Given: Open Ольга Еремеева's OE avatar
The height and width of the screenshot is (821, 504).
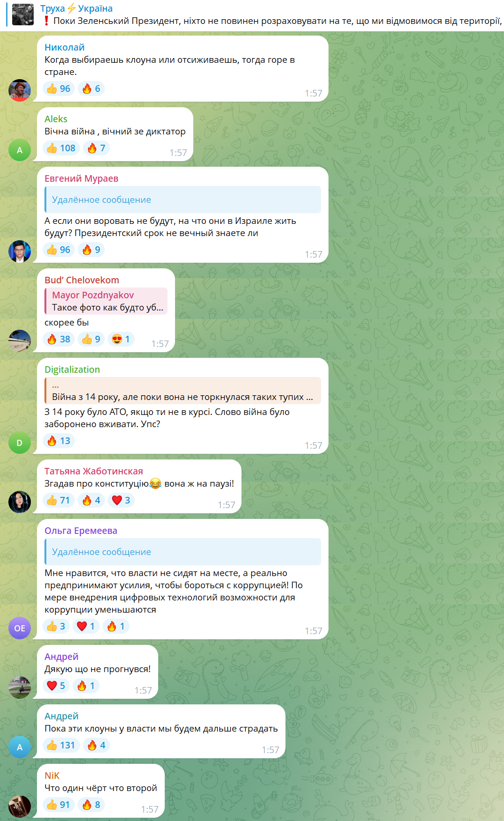Looking at the screenshot, I should coord(20,628).
